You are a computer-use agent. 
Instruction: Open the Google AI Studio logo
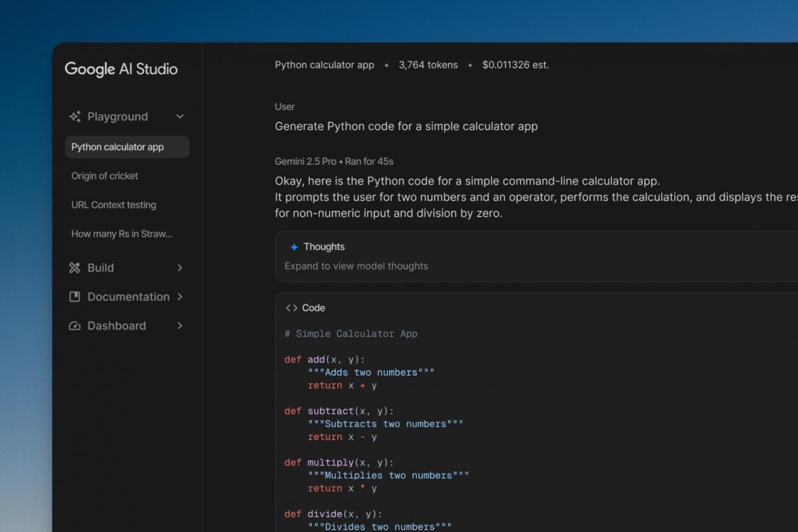tap(120, 69)
